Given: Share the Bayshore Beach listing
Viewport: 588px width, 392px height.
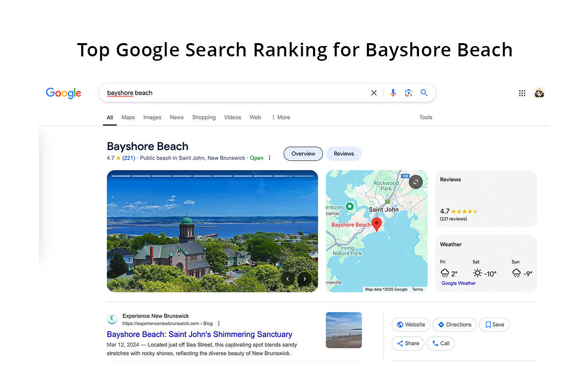Looking at the screenshot, I should coord(408,343).
